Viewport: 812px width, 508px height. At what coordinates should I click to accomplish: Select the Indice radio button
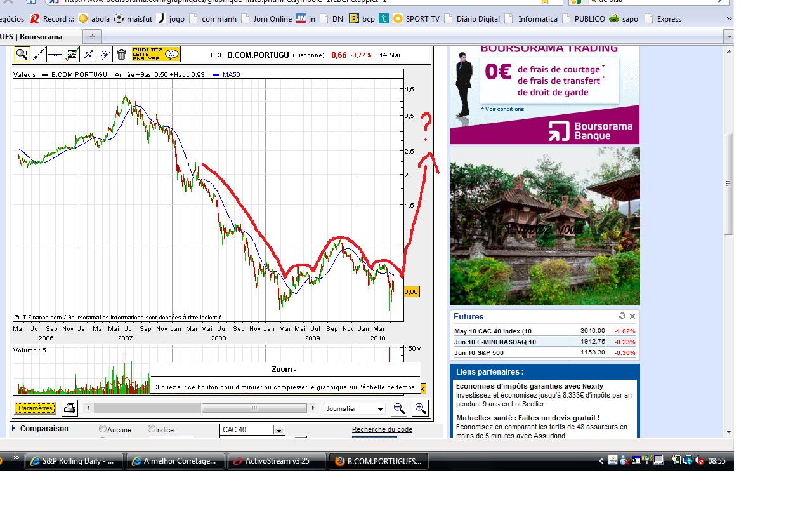tap(152, 429)
